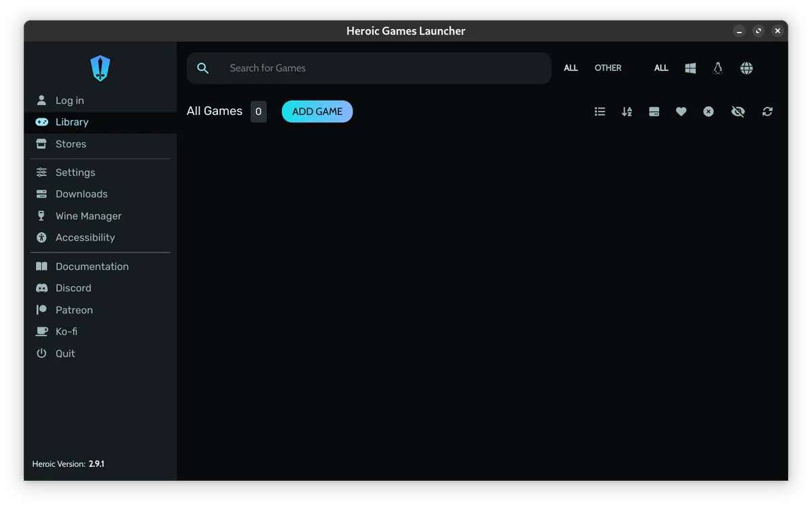Screen dimensions: 812x508
Task: Click the game count badge 0
Action: coord(258,112)
